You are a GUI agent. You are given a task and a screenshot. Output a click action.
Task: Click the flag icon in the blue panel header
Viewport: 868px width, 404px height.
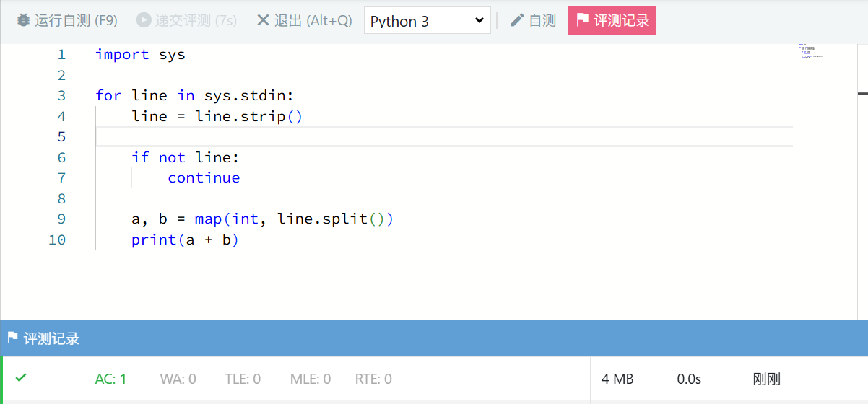(12, 338)
